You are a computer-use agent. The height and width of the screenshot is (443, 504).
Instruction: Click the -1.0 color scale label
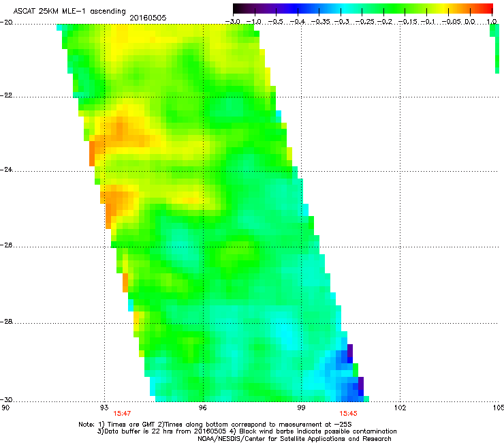tap(254, 22)
